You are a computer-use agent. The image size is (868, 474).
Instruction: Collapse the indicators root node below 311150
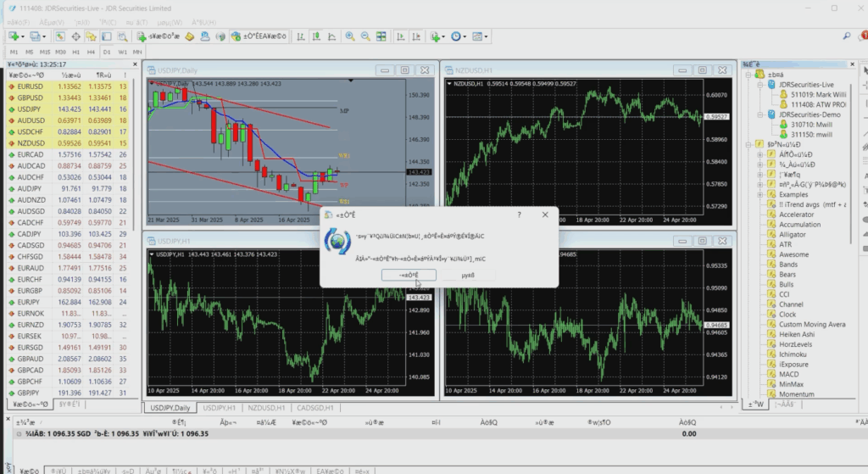(748, 144)
